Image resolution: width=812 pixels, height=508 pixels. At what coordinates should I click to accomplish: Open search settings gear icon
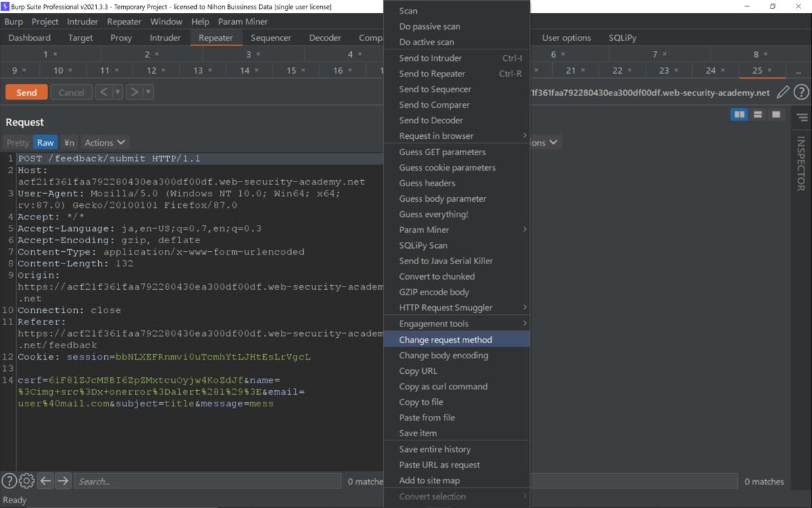27,481
